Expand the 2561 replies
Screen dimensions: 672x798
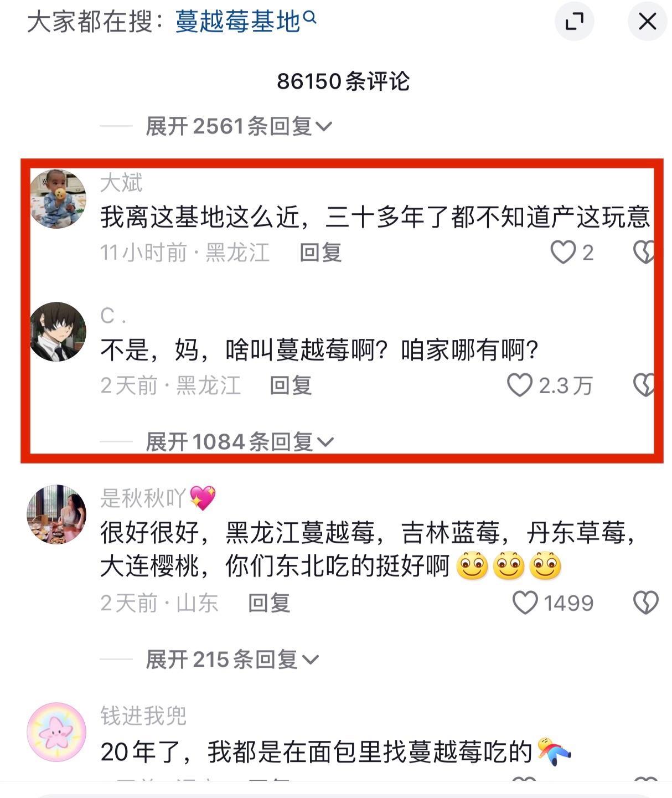pos(239,126)
